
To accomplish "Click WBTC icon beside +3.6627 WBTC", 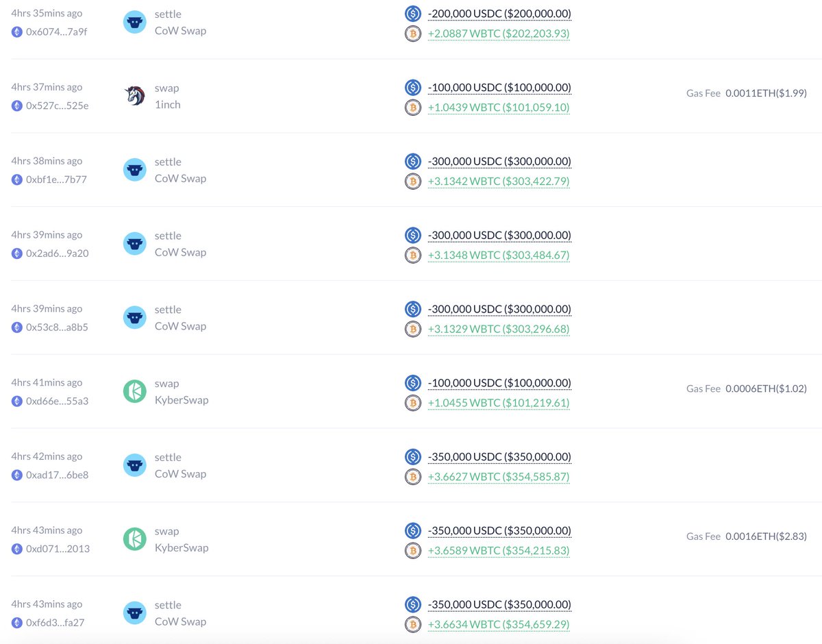I will pyautogui.click(x=413, y=478).
